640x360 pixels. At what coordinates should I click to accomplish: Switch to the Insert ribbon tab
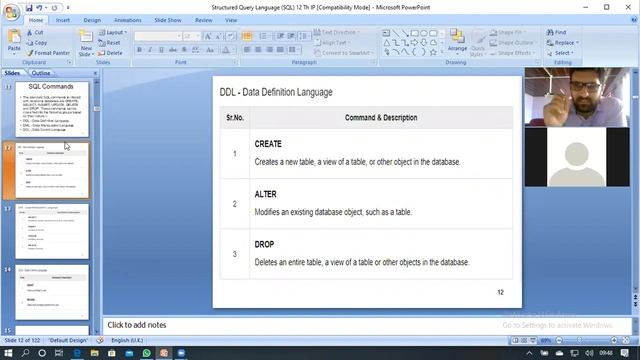[x=62, y=20]
